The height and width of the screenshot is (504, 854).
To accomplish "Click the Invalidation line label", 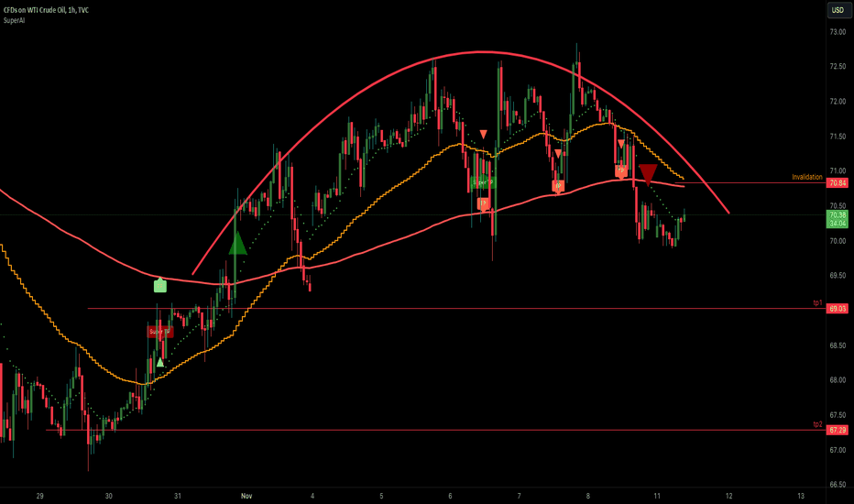I will pos(806,177).
